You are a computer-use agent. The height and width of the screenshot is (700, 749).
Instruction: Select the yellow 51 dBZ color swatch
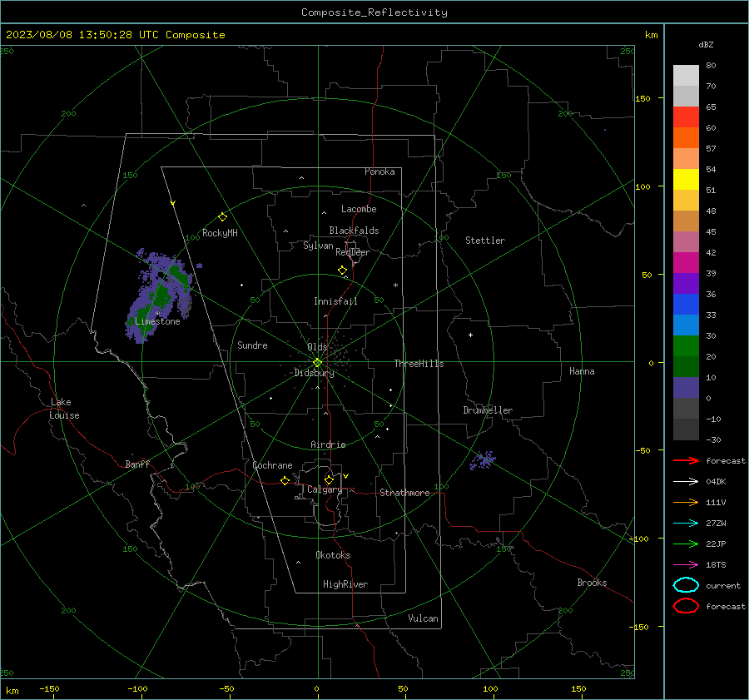686,179
